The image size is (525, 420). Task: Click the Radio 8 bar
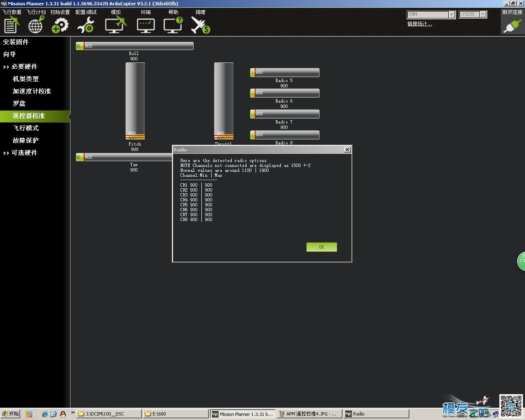click(285, 135)
